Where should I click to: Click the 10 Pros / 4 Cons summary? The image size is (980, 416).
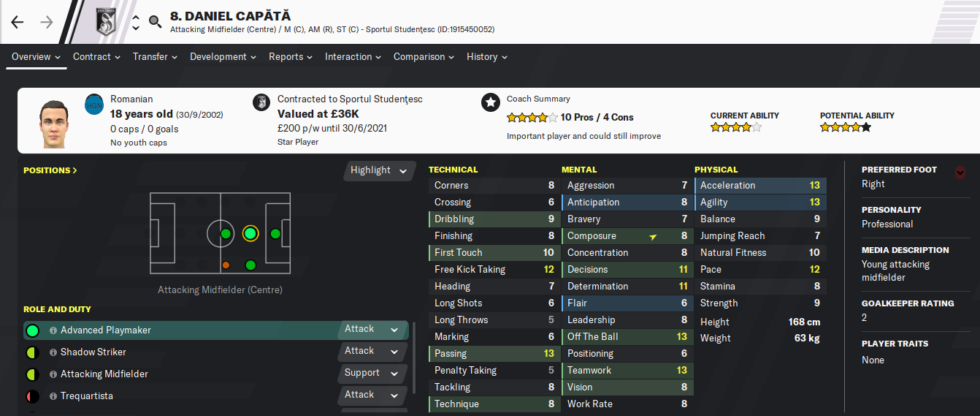(597, 117)
